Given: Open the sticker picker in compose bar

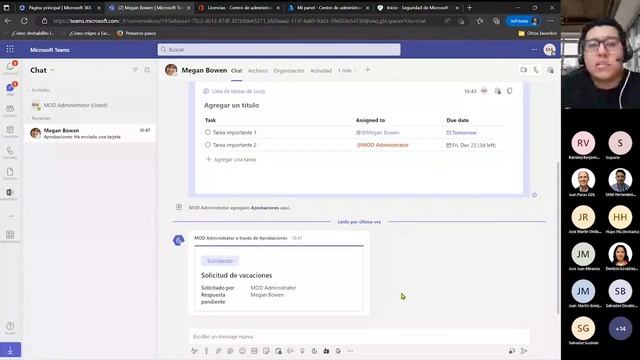Looking at the screenshot, I should 266,351.
